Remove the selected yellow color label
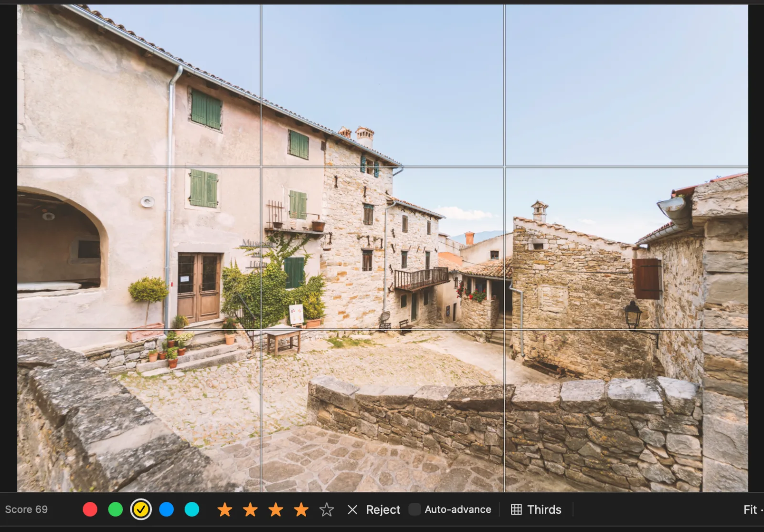Image resolution: width=764 pixels, height=532 pixels. click(x=141, y=509)
